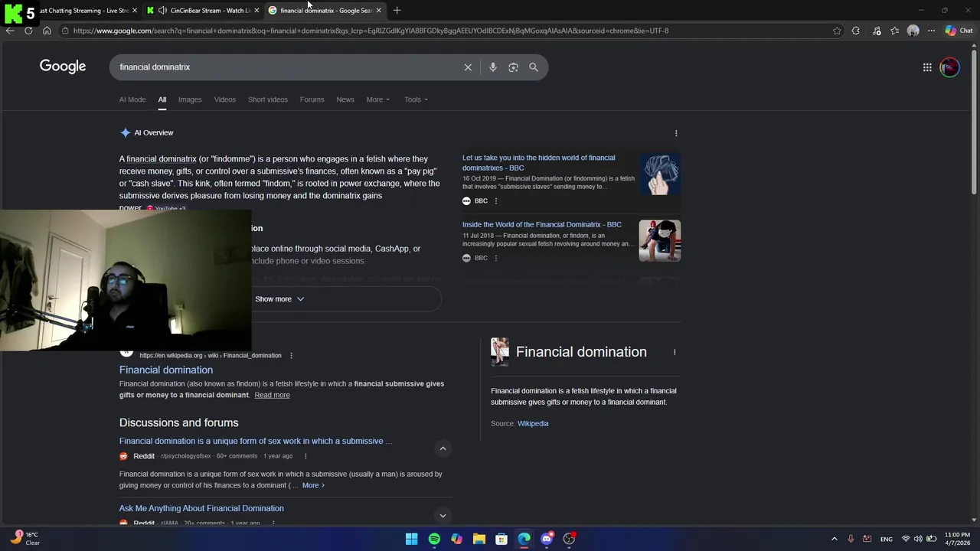Open options for first BBC source

pyautogui.click(x=495, y=201)
